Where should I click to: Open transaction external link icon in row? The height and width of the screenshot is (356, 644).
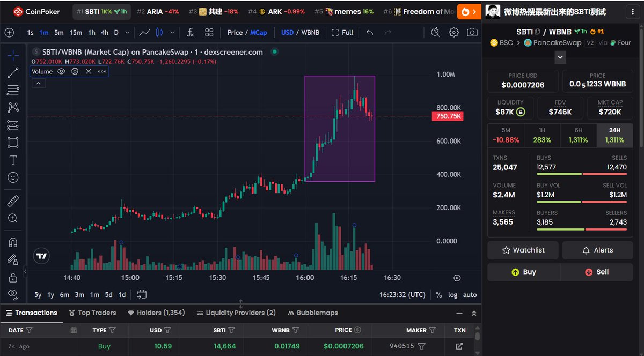point(459,346)
